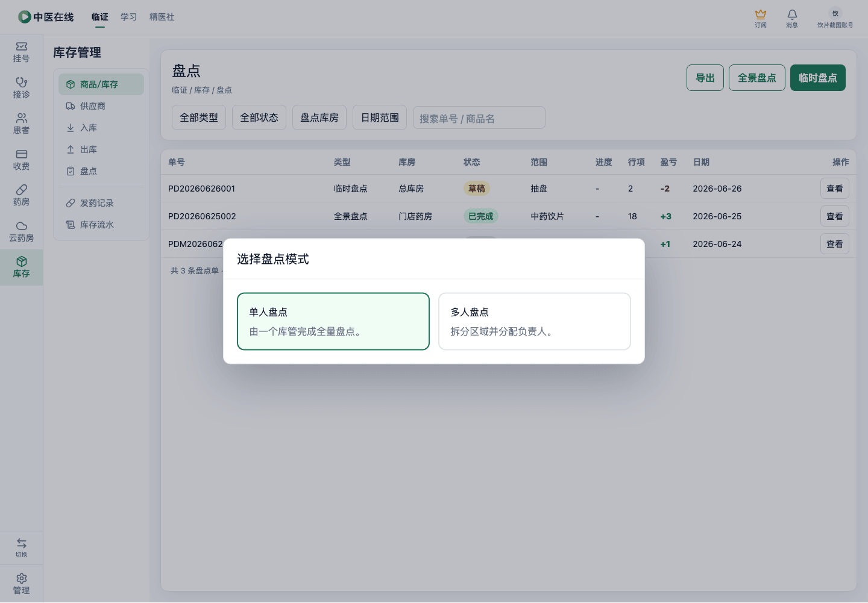The image size is (868, 603).
Task: Switch to the 精医社 top tab
Action: (162, 17)
